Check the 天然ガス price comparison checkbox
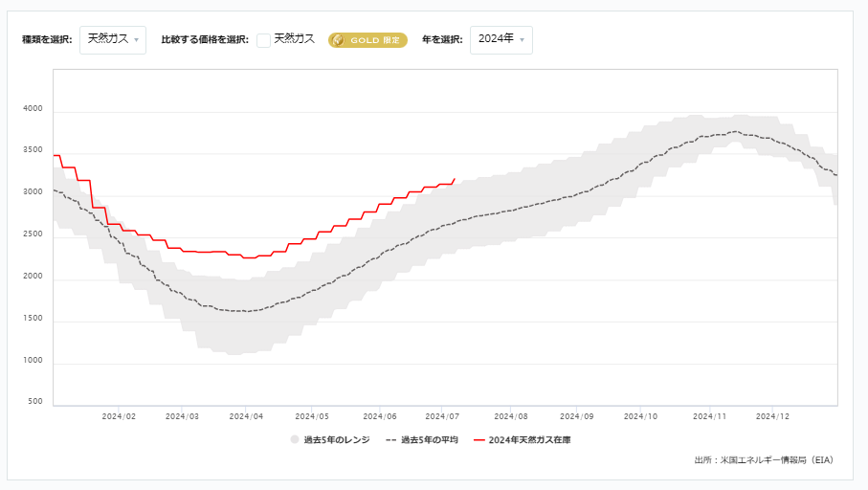This screenshot has width=868, height=490. (263, 40)
